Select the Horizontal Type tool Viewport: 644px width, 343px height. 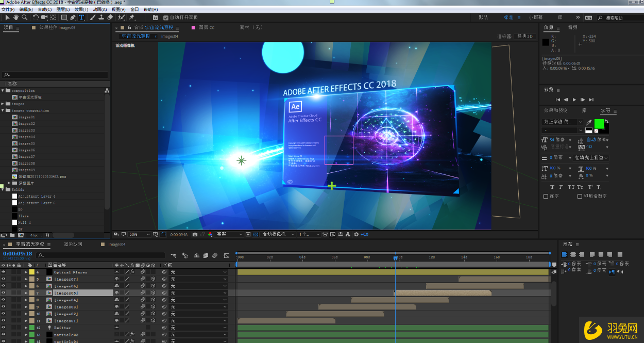[x=81, y=17]
